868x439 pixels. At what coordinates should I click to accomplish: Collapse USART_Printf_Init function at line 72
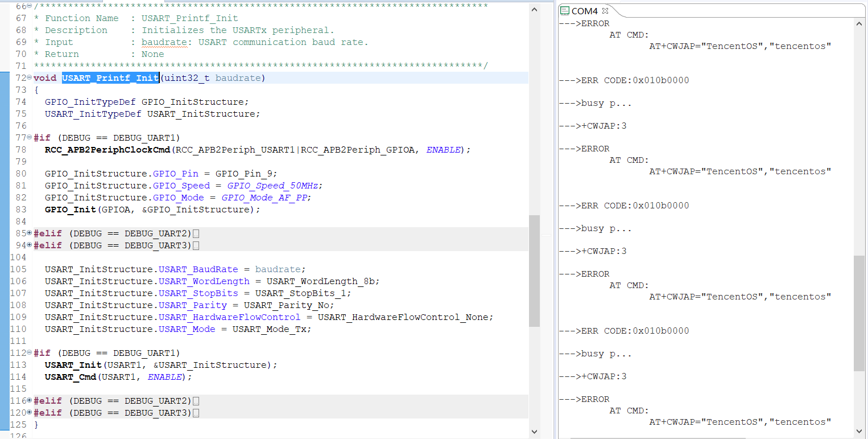[30, 78]
